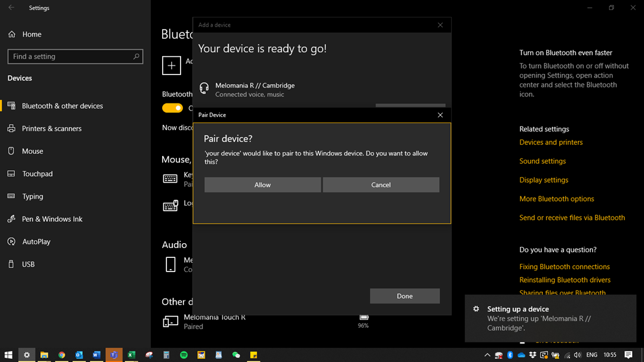Open Fixing Bluetooth connections help link
The width and height of the screenshot is (644, 362).
point(564,267)
